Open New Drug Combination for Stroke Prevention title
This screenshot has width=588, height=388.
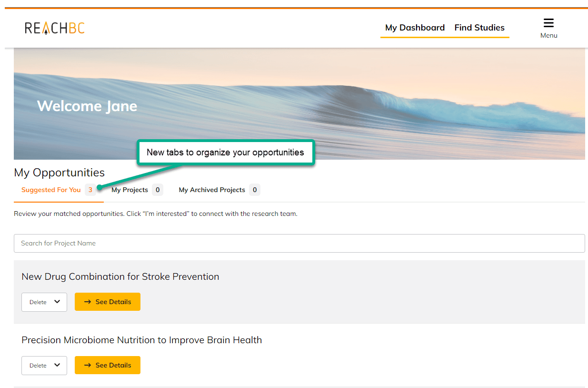[120, 276]
